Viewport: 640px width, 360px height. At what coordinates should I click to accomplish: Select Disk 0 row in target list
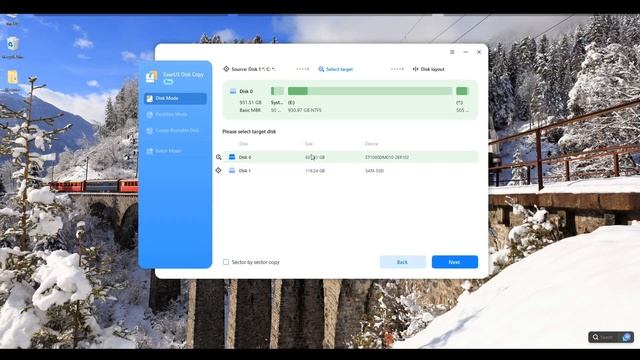click(x=350, y=157)
